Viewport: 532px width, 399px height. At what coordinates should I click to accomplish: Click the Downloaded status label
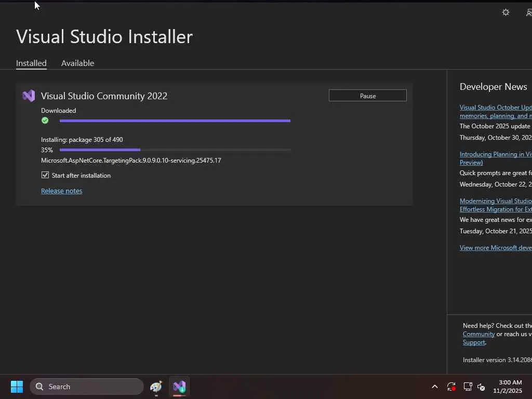58,111
